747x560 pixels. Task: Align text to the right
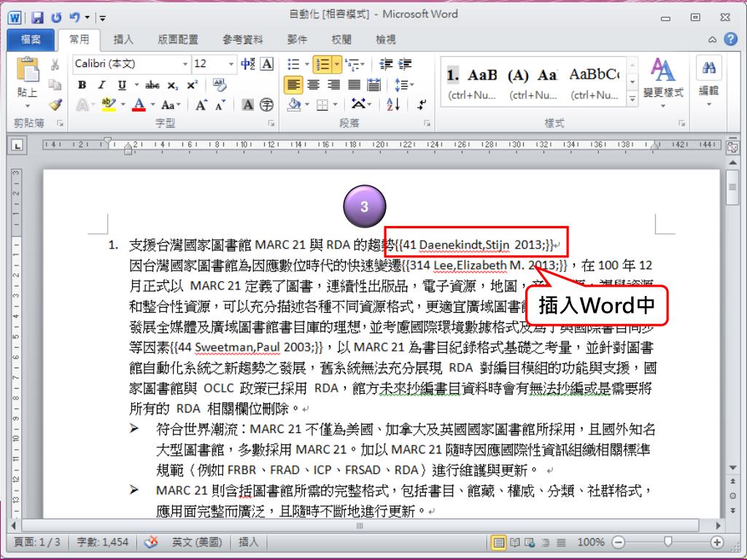(x=333, y=85)
